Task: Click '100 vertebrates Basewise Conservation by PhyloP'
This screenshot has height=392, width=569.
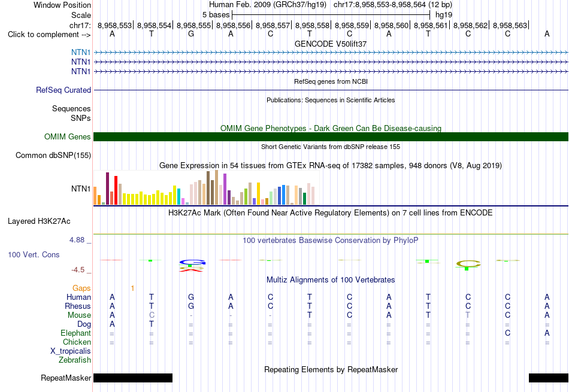Action: (331, 241)
